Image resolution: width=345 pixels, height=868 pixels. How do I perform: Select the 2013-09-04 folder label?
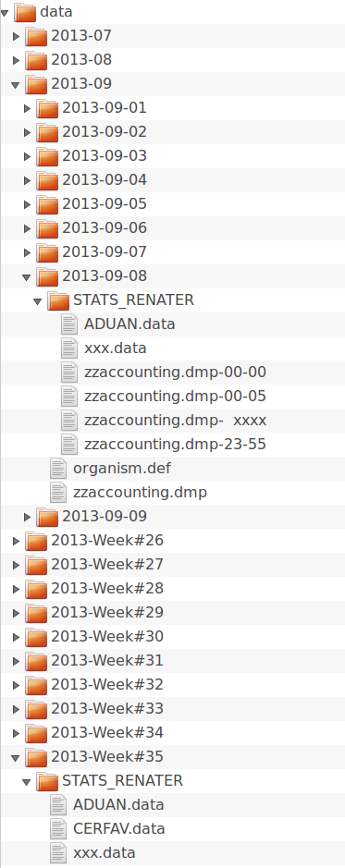105,180
